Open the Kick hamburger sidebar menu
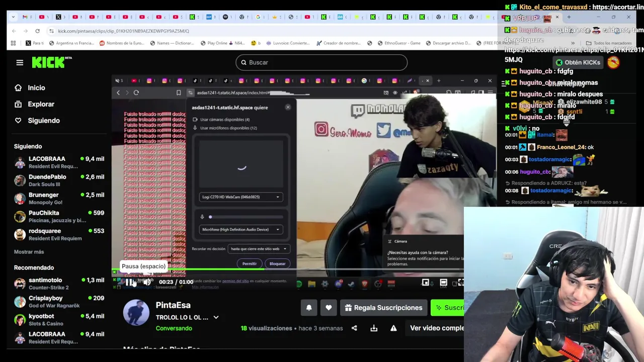This screenshot has width=644, height=362. [x=20, y=62]
